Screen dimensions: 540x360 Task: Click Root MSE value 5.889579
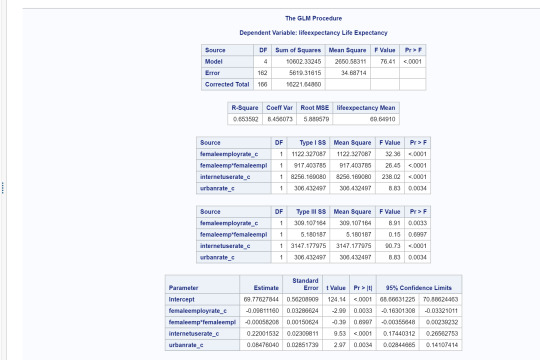coord(316,119)
